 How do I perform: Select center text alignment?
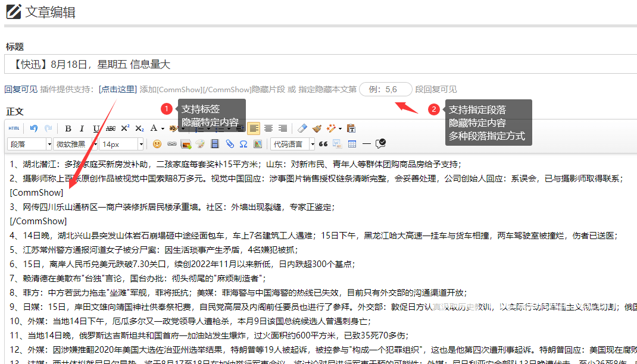268,128
